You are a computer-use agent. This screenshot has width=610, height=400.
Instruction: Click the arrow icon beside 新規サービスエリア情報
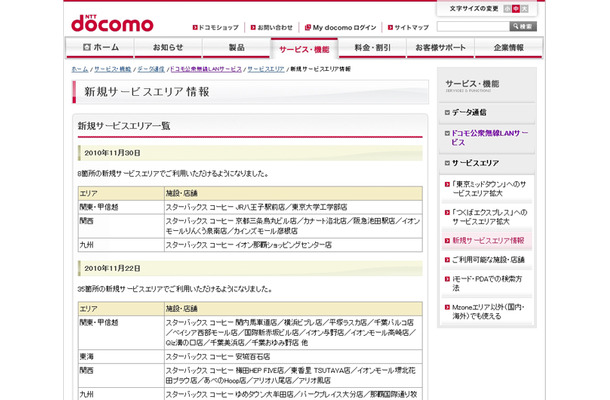[447, 241]
